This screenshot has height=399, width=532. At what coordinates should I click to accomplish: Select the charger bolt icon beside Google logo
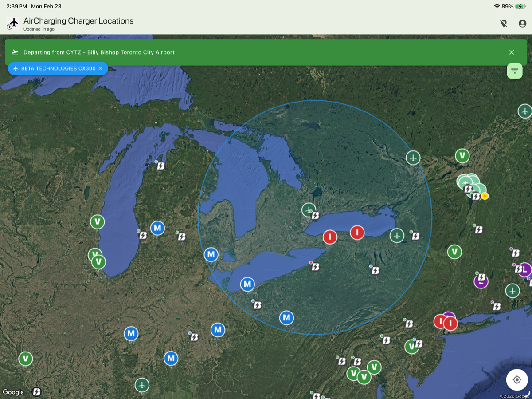(37, 391)
